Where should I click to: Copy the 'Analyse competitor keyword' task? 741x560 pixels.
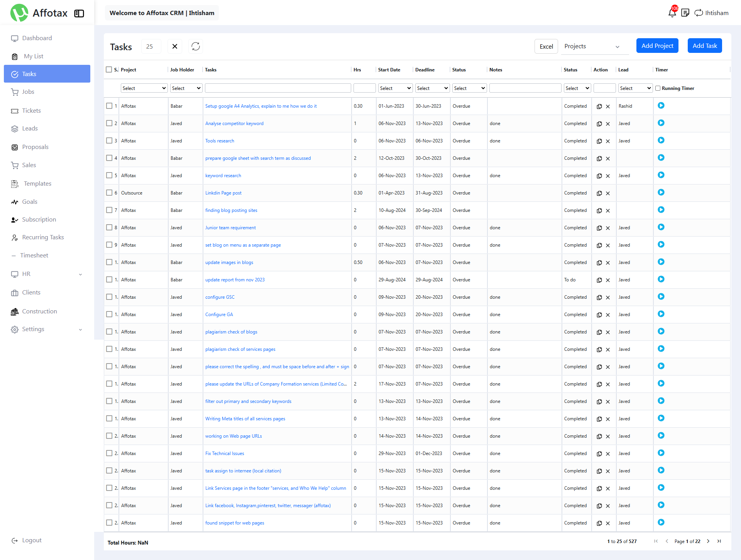(x=599, y=124)
